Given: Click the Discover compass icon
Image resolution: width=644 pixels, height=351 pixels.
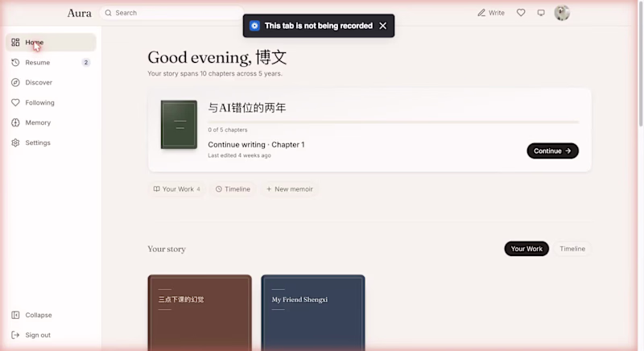Looking at the screenshot, I should pyautogui.click(x=15, y=82).
